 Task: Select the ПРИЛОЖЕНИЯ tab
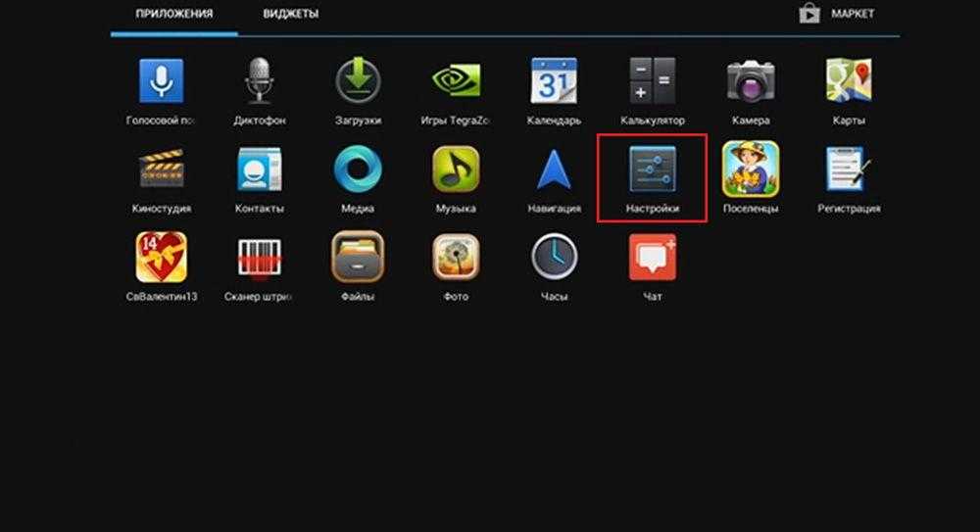174,15
